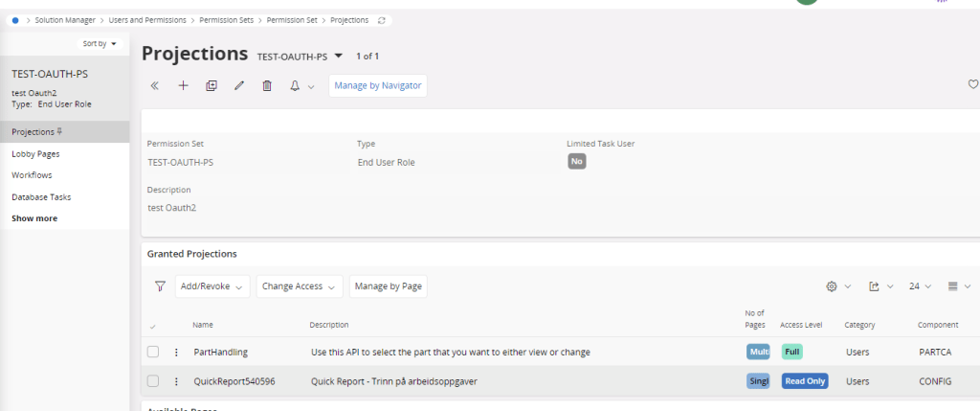The height and width of the screenshot is (411, 980).
Task: Click the duplicate record icon
Action: tap(212, 86)
